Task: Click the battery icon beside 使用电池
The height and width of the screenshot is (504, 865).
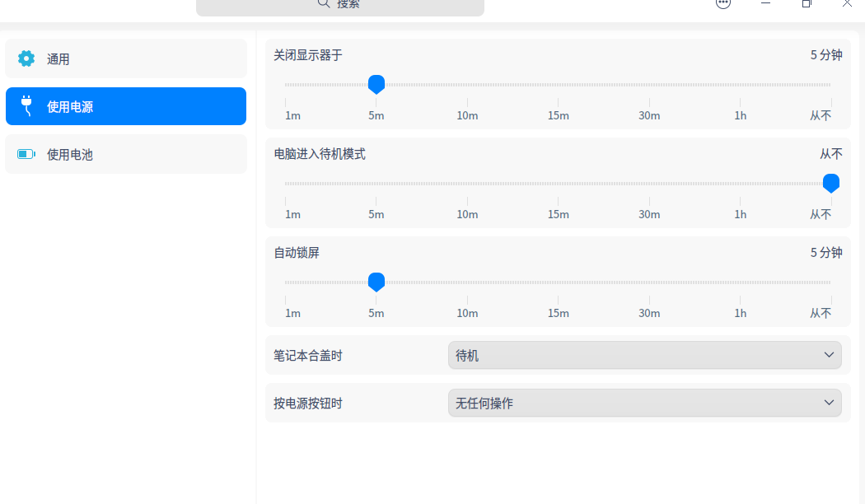Action: coord(26,153)
